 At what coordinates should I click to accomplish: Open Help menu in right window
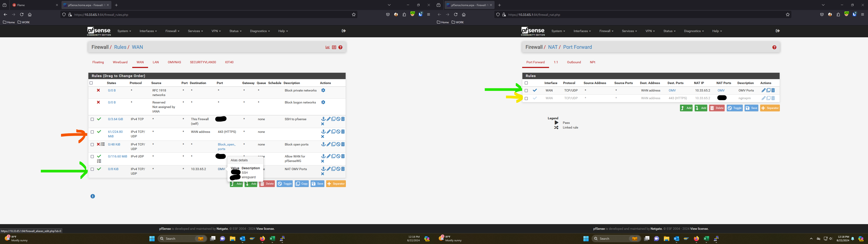(717, 31)
